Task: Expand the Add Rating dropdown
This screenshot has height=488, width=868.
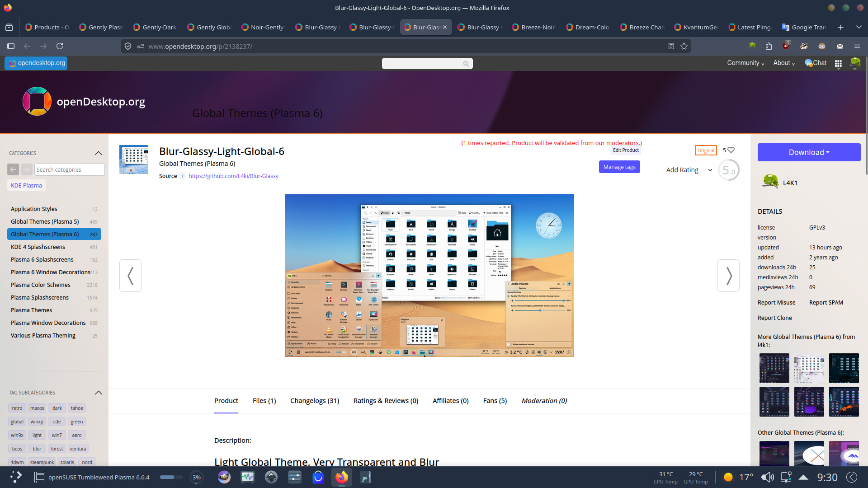Action: tap(689, 170)
